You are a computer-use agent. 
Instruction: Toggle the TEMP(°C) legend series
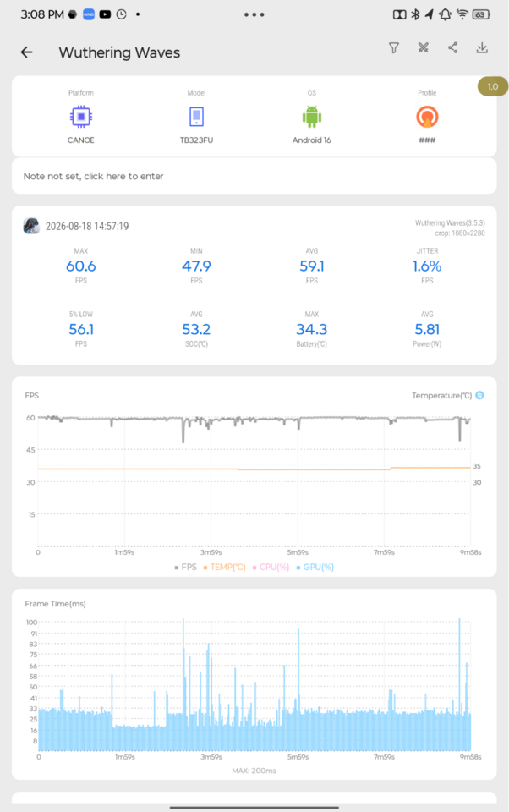(225, 567)
